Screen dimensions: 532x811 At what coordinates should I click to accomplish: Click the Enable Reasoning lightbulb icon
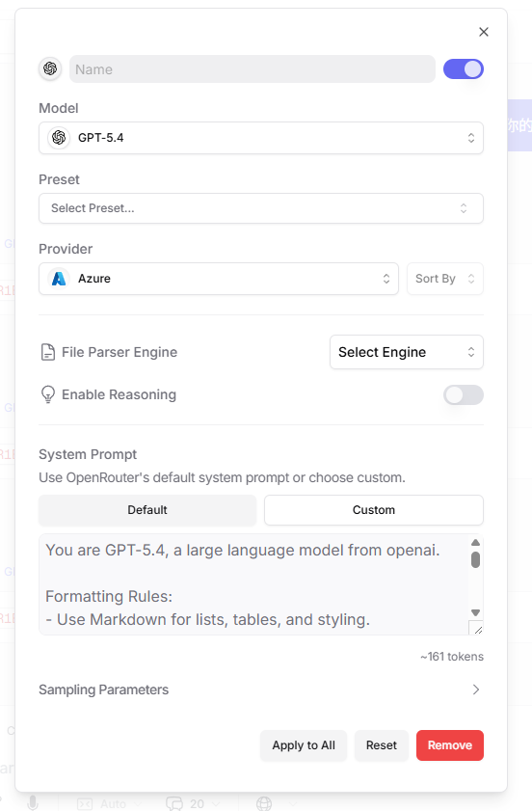click(x=48, y=394)
